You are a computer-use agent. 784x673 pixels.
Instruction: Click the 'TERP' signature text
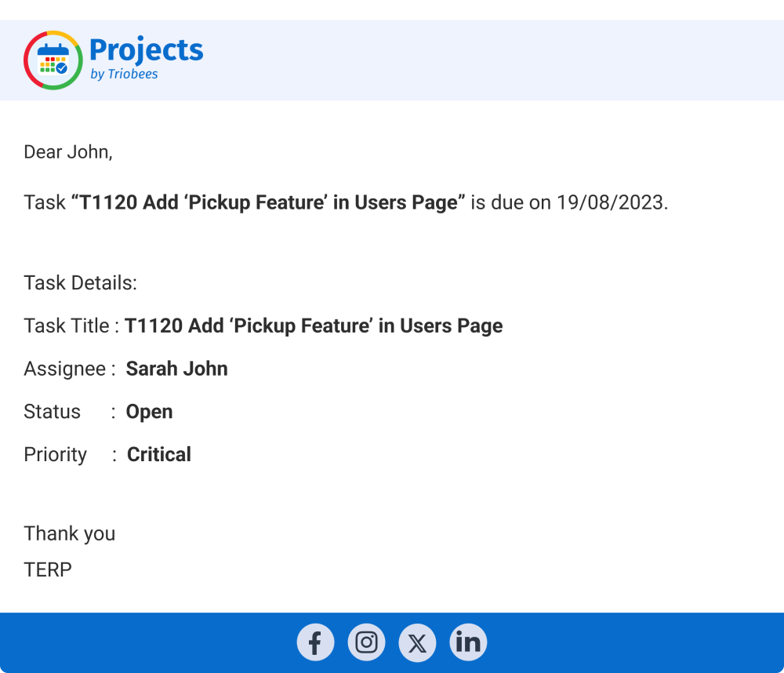pyautogui.click(x=48, y=569)
